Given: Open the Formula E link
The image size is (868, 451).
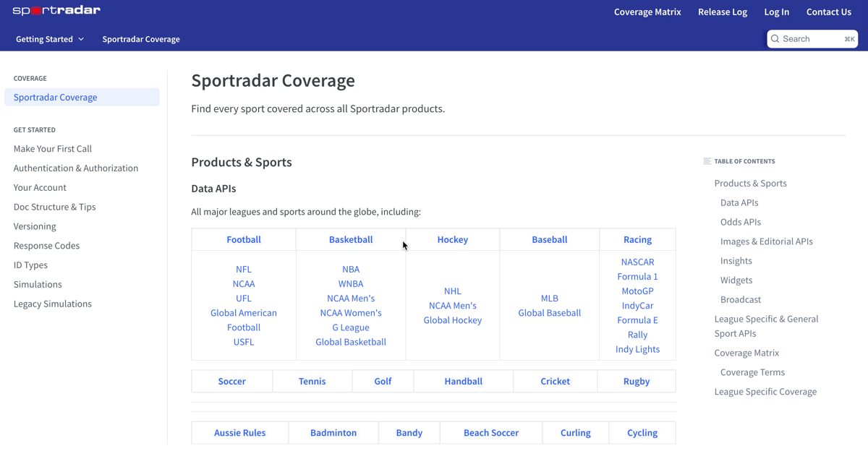Looking at the screenshot, I should (x=637, y=320).
